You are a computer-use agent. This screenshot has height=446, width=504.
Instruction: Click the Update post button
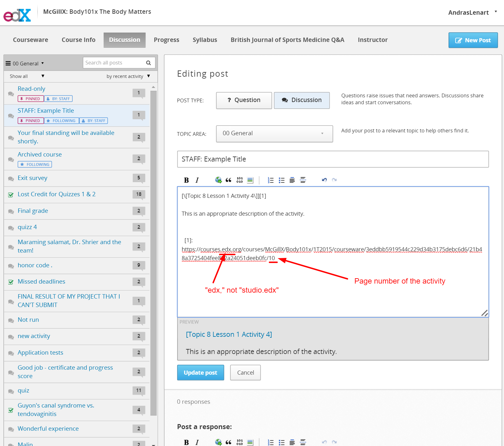pos(201,373)
